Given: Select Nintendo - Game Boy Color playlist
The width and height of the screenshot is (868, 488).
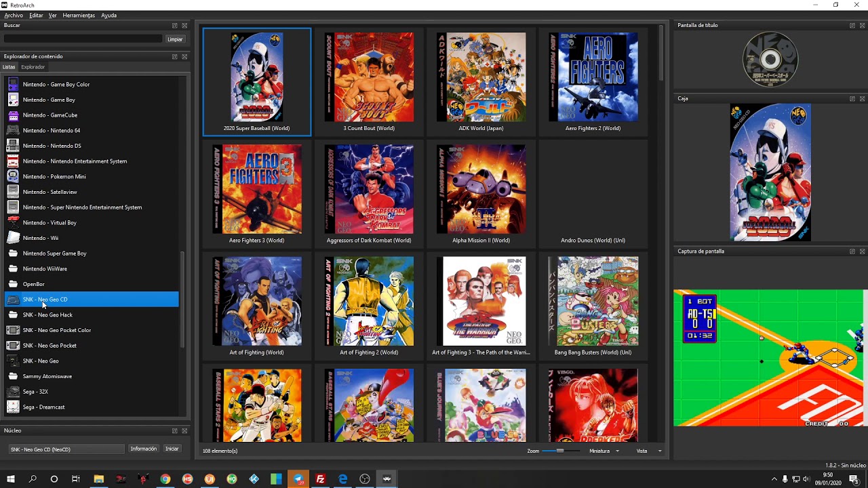Looking at the screenshot, I should pos(92,84).
